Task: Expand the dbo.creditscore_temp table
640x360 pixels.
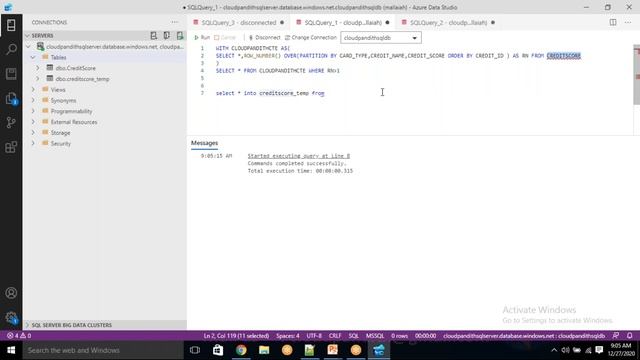Action: (x=38, y=79)
